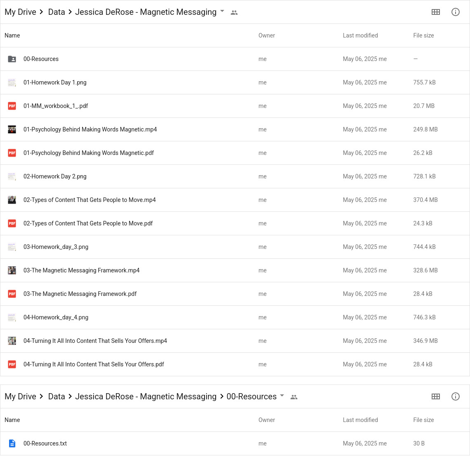470x476 pixels.
Task: Select file name 02-Types of Content That Gets People to Move.mp4
Action: click(89, 200)
